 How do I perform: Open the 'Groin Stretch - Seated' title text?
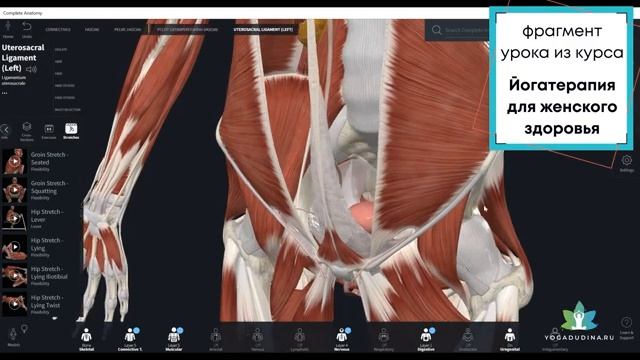tap(49, 158)
